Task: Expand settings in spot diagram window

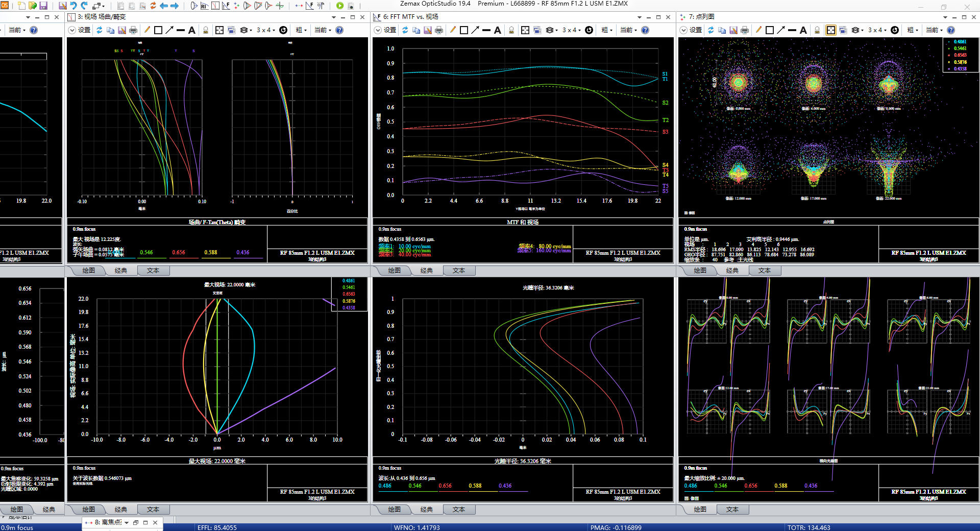Action: [x=683, y=30]
